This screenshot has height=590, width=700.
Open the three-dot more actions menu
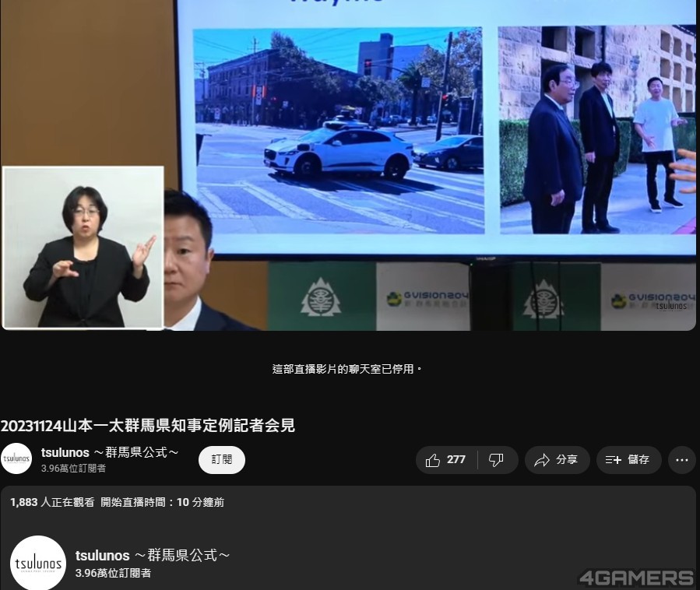(681, 460)
